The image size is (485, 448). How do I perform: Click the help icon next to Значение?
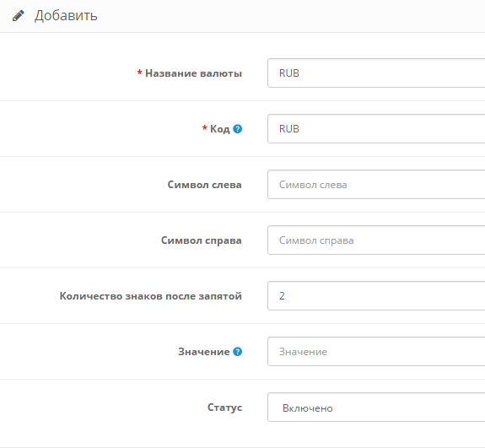(238, 352)
